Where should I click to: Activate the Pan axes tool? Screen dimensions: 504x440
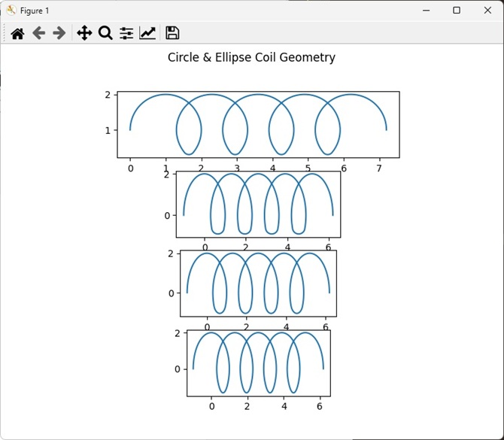(x=84, y=33)
